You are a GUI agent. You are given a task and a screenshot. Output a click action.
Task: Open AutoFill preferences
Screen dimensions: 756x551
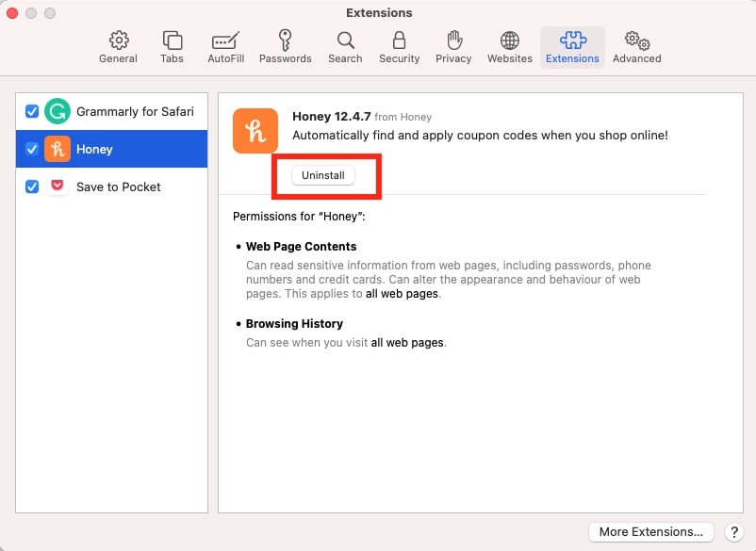click(225, 47)
